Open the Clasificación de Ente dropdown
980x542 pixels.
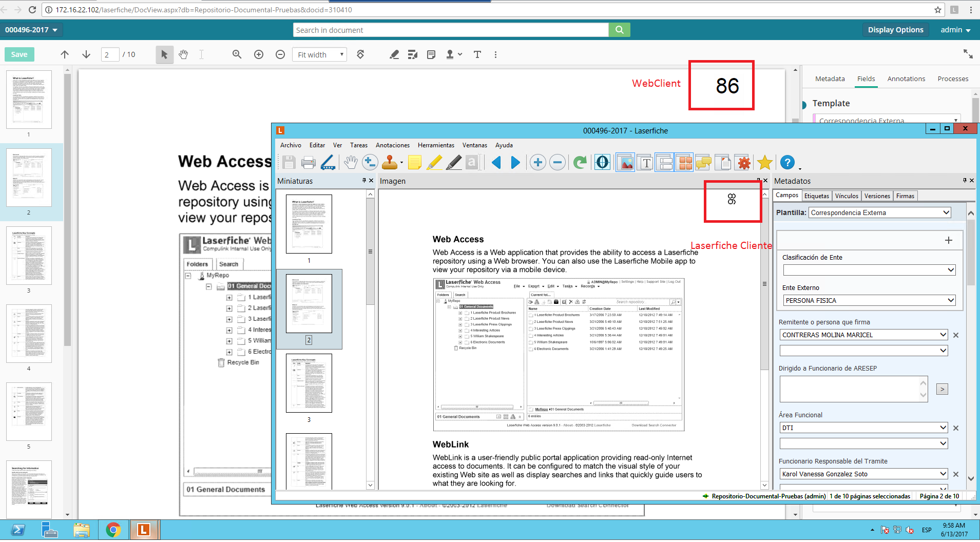950,270
